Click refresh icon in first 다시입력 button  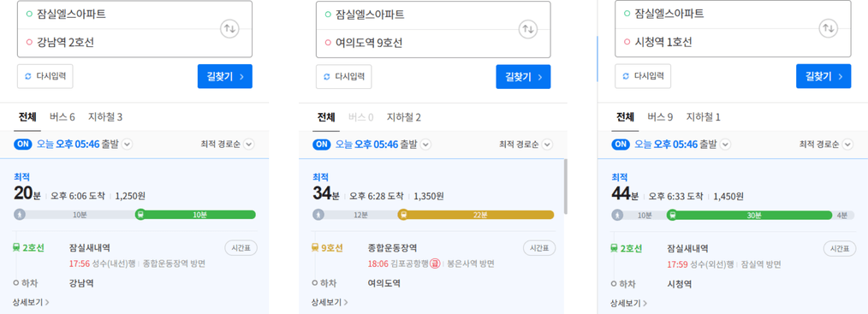tap(29, 76)
